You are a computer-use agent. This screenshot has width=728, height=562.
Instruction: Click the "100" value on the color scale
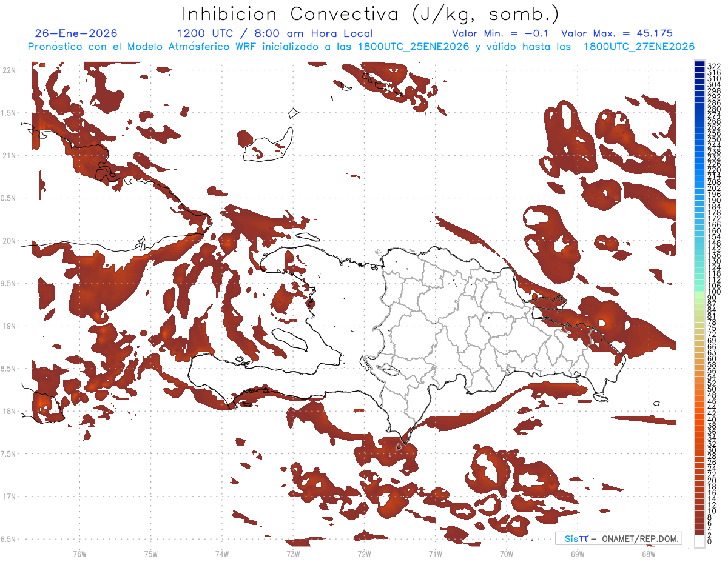pos(713,293)
